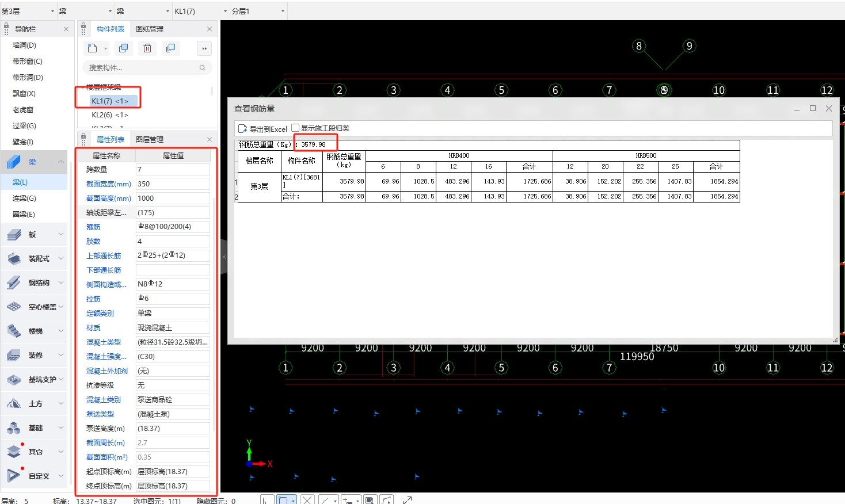Screen dimensions: 845x504
Task: Click the orthogonal mode icon in status bar
Action: (267, 500)
